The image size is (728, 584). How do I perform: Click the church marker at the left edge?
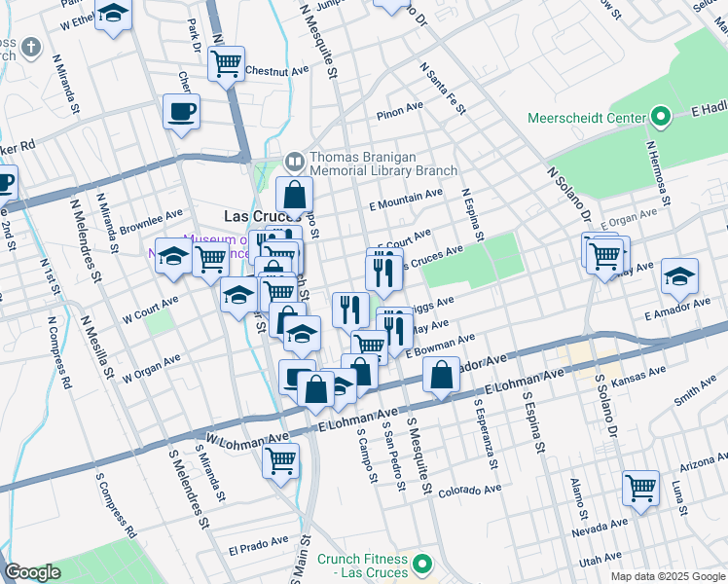[30, 47]
